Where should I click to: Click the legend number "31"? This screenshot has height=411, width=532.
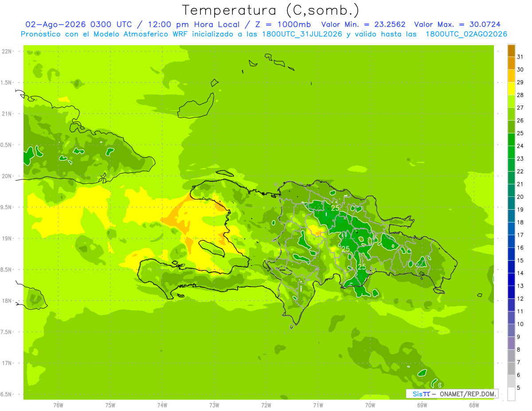[520, 57]
